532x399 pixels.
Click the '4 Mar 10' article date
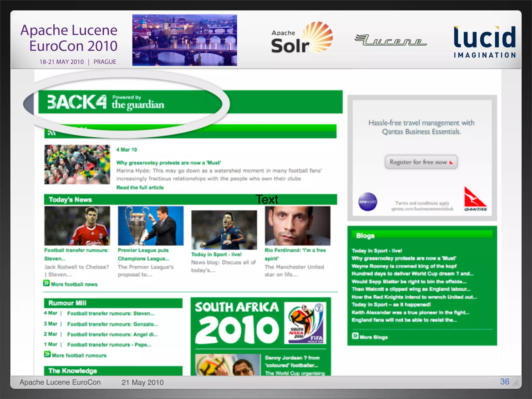coord(127,150)
